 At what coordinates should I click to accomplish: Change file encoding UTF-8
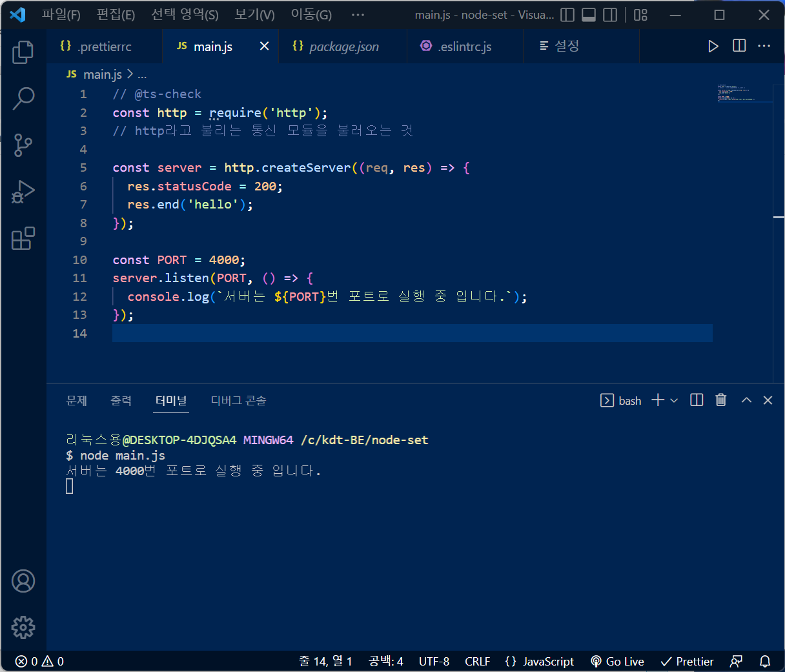(434, 661)
